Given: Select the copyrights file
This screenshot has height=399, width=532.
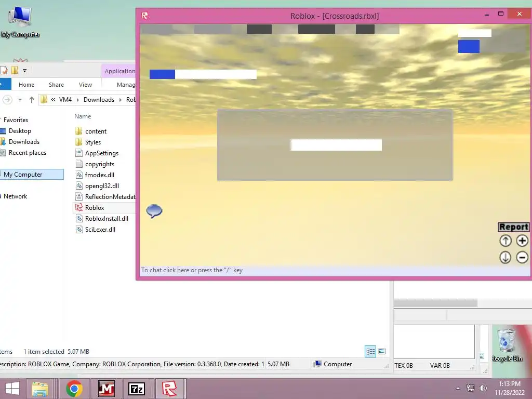Looking at the screenshot, I should (x=99, y=164).
